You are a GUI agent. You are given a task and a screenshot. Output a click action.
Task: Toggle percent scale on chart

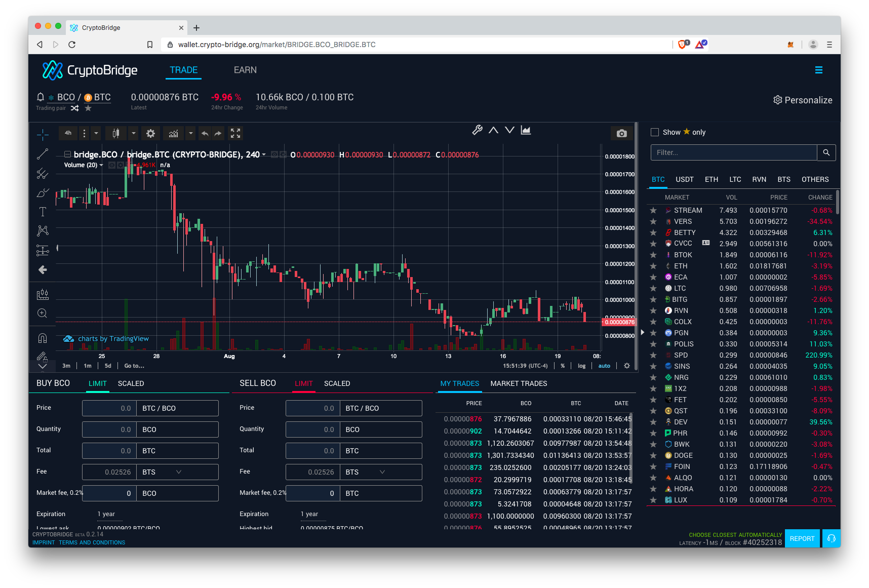point(563,366)
